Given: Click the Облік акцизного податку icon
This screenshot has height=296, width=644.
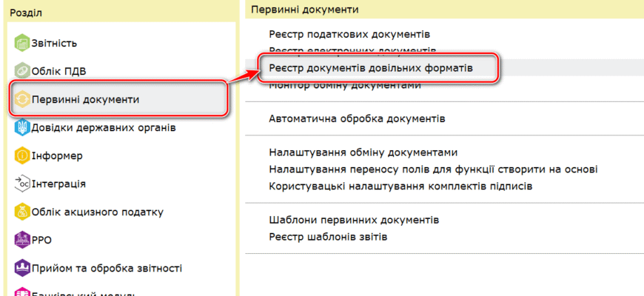Looking at the screenshot, I should [21, 212].
